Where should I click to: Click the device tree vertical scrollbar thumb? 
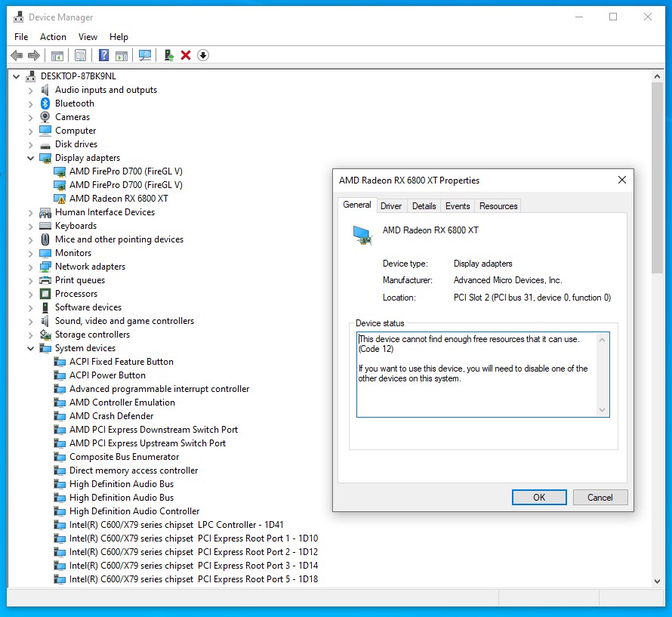[657, 177]
